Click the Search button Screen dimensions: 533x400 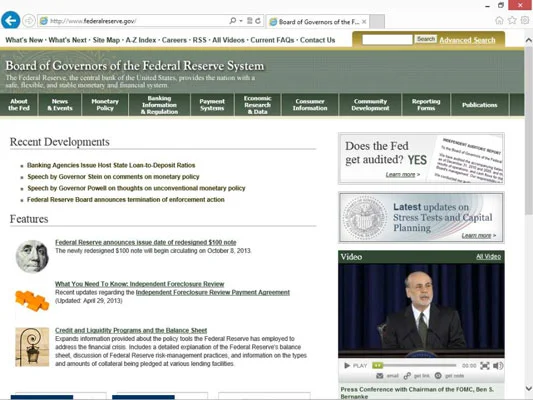(x=426, y=39)
